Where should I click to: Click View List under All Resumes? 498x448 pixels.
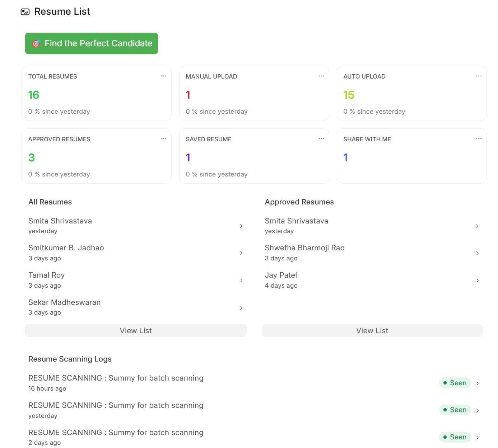point(136,331)
